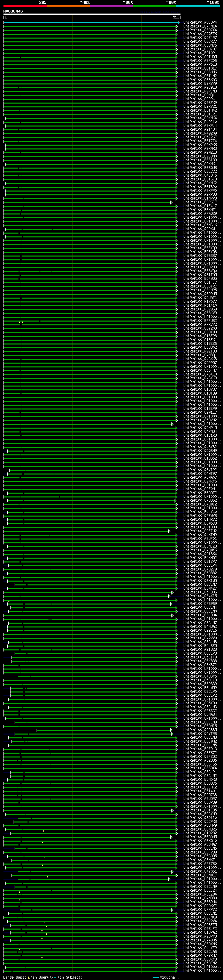This screenshot has height=980, width=223.
Task: Click the orange ~40% identity legend segment
Action: [x=68, y=6]
